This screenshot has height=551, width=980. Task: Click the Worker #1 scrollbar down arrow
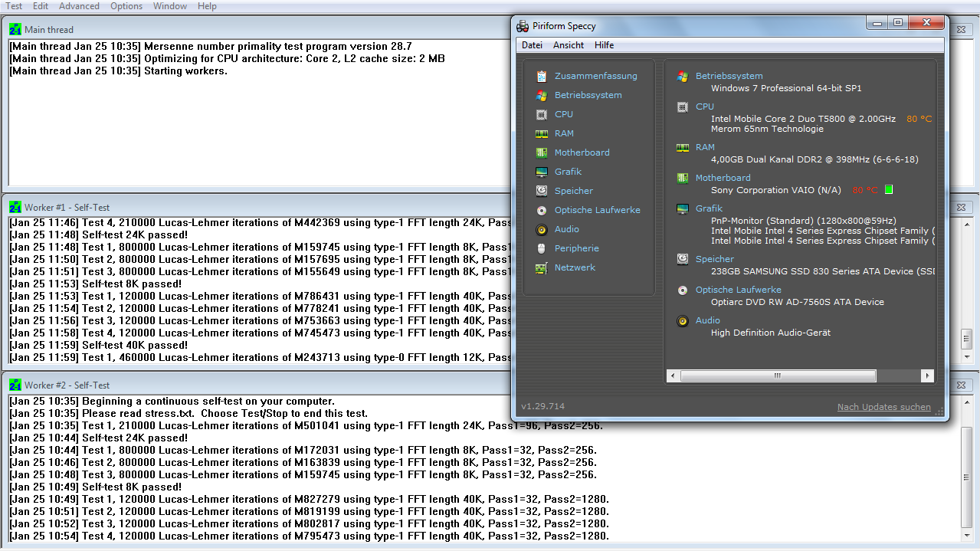[x=966, y=357]
